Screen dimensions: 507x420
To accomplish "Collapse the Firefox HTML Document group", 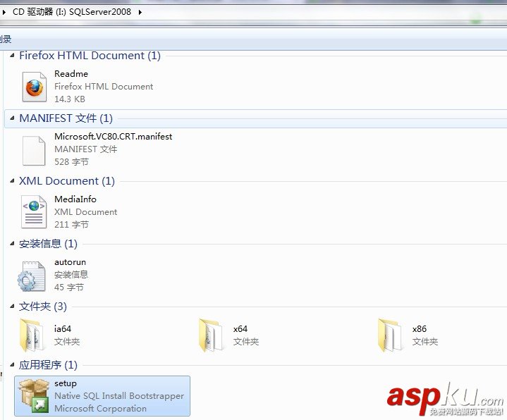I will tap(12, 56).
